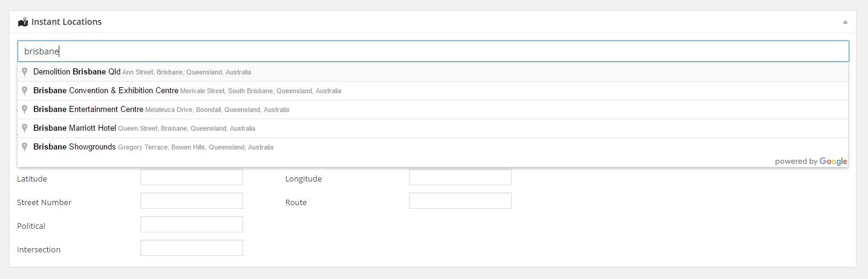The width and height of the screenshot is (868, 279).
Task: Click the Instant Locations panel title
Action: (x=67, y=22)
